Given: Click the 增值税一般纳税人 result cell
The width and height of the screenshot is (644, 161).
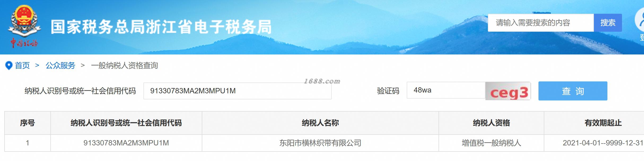Looking at the screenshot, I should (x=491, y=143).
